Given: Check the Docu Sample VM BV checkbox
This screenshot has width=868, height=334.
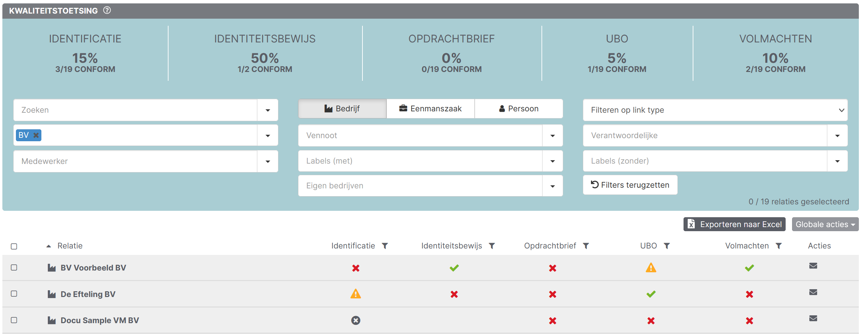Looking at the screenshot, I should coord(14,320).
